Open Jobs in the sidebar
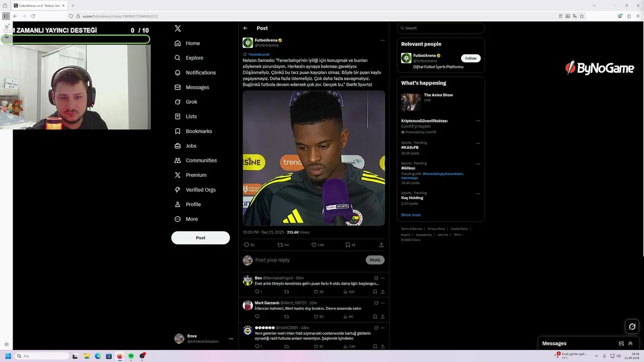 click(185, 146)
